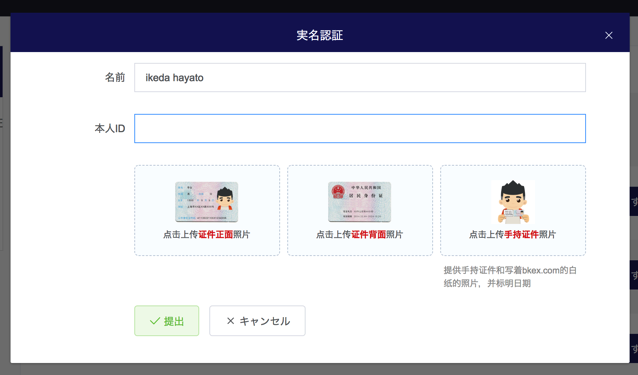Focus the 本人ID input field
The image size is (638, 375).
[x=360, y=129]
